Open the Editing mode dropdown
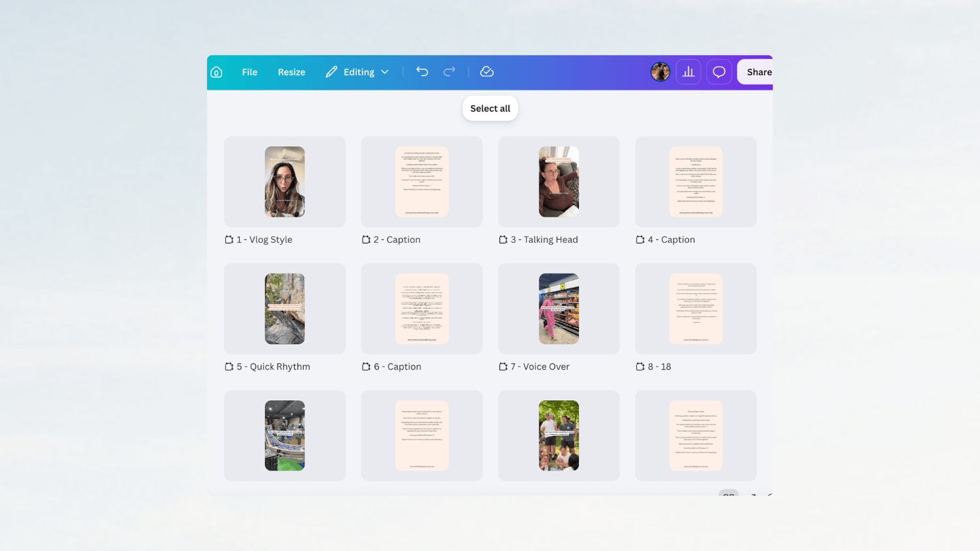Viewport: 980px width, 551px height. tap(357, 72)
